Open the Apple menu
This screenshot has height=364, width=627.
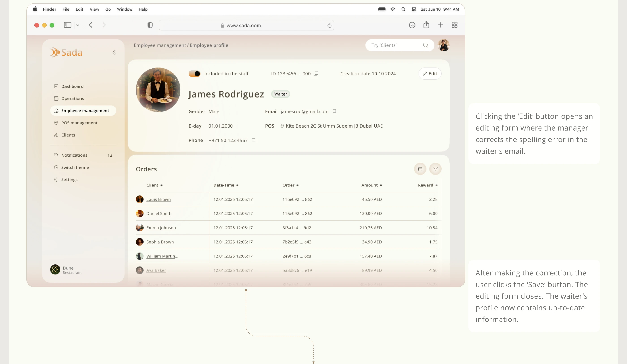pos(35,9)
